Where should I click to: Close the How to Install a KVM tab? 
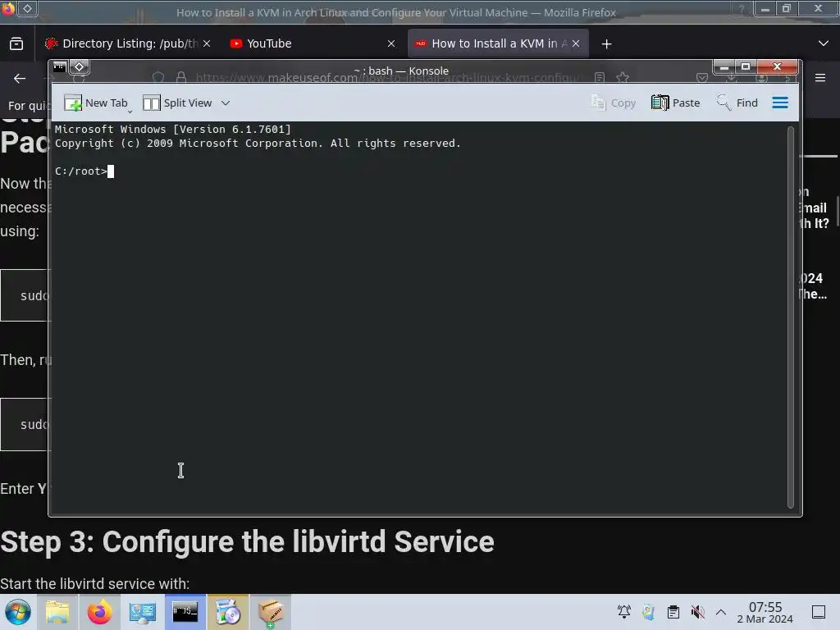576,43
